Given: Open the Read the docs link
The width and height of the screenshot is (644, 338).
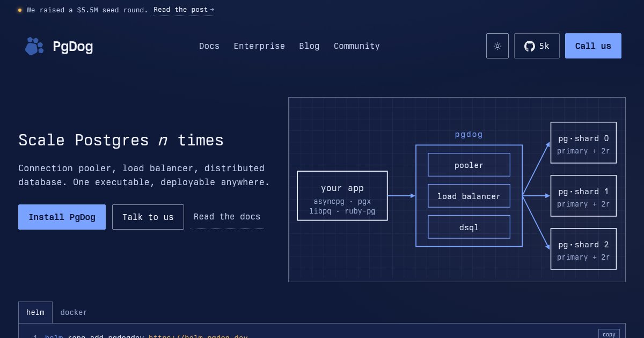Looking at the screenshot, I should click(x=227, y=217).
